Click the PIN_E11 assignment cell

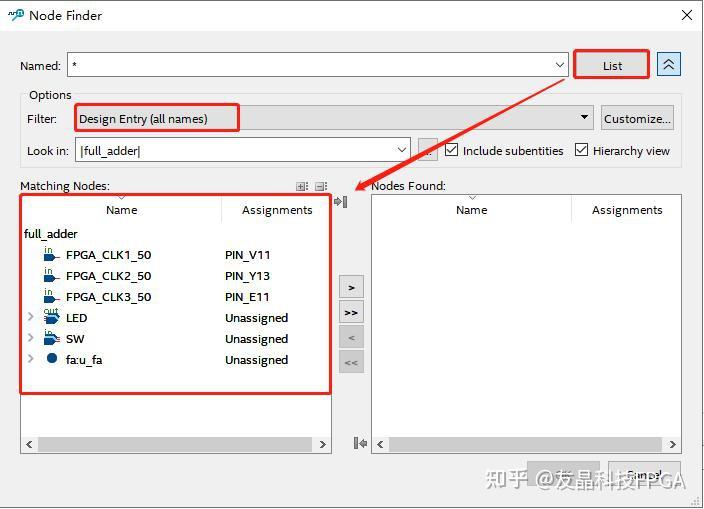coord(247,297)
